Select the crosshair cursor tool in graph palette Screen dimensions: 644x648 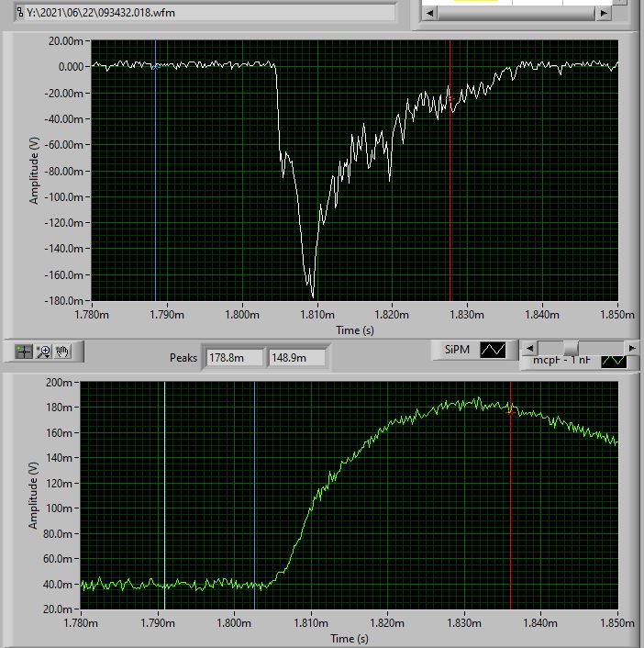click(25, 351)
